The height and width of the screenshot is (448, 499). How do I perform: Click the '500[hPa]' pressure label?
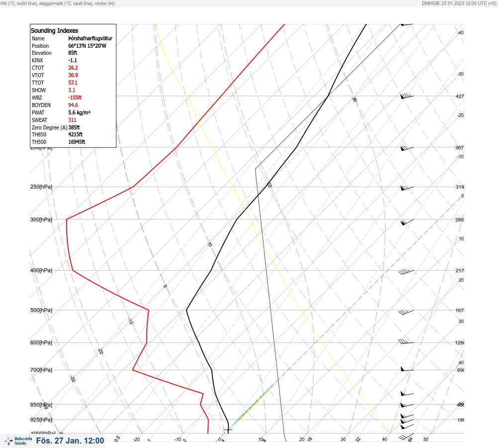41,310
